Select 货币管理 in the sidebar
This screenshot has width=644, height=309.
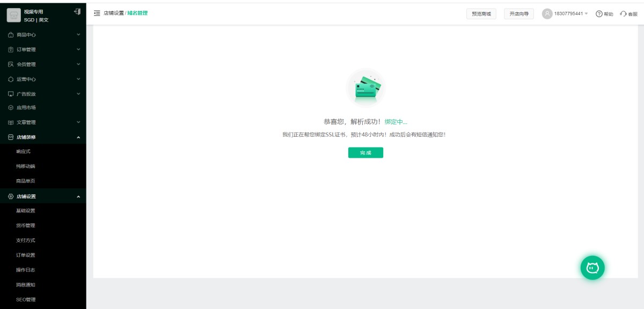coord(25,226)
